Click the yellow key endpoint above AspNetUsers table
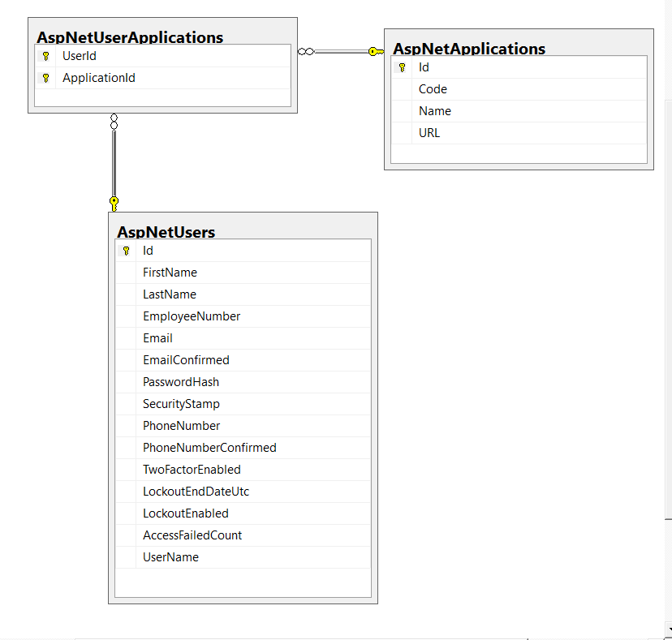 (114, 202)
